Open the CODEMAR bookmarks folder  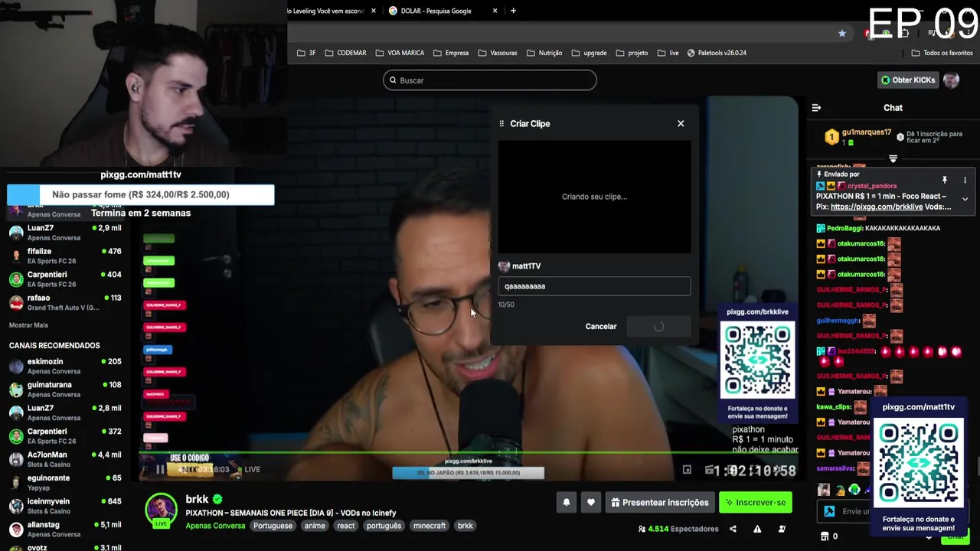pyautogui.click(x=345, y=53)
